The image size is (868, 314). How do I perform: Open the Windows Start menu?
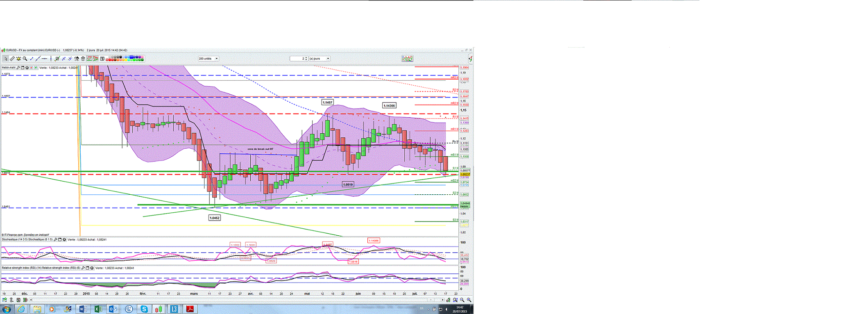pos(7,309)
